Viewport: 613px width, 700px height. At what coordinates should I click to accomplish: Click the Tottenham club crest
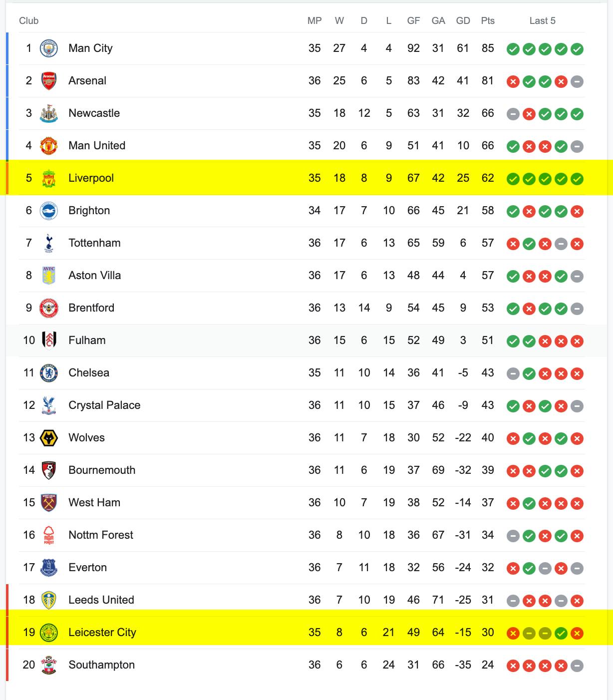49,243
